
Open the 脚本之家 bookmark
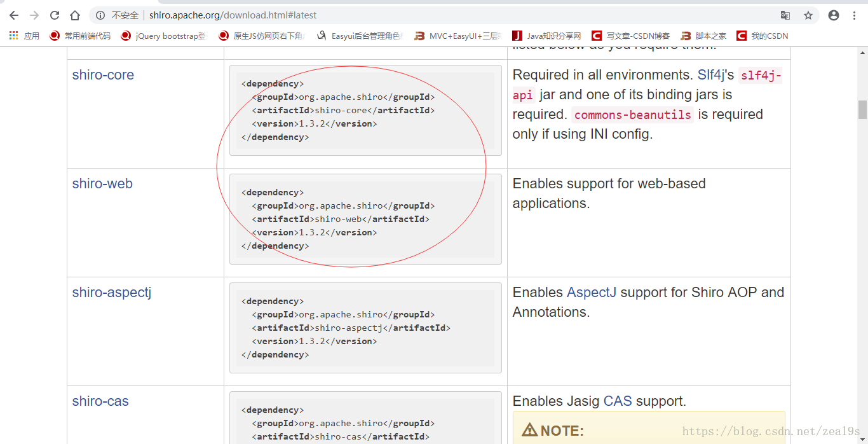[703, 36]
